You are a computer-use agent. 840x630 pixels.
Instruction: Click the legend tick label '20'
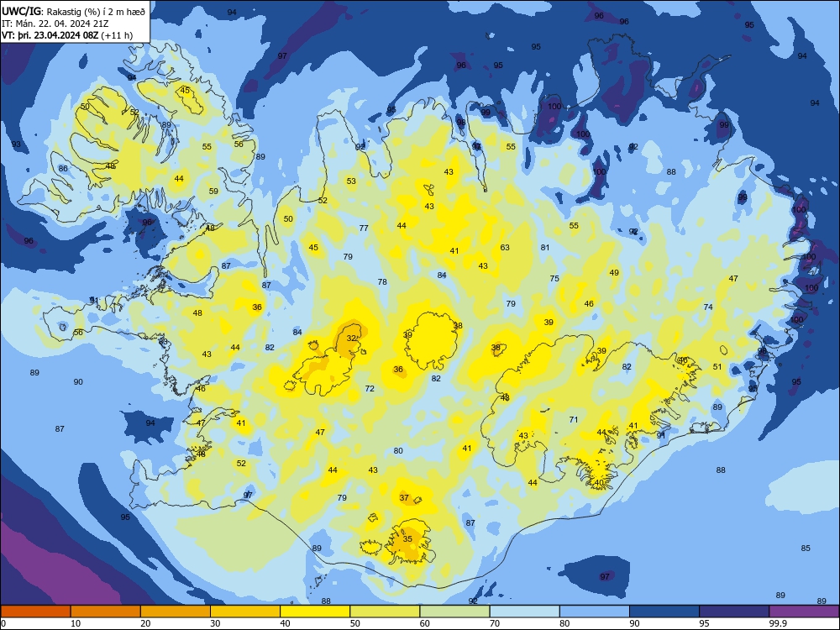pos(145,623)
